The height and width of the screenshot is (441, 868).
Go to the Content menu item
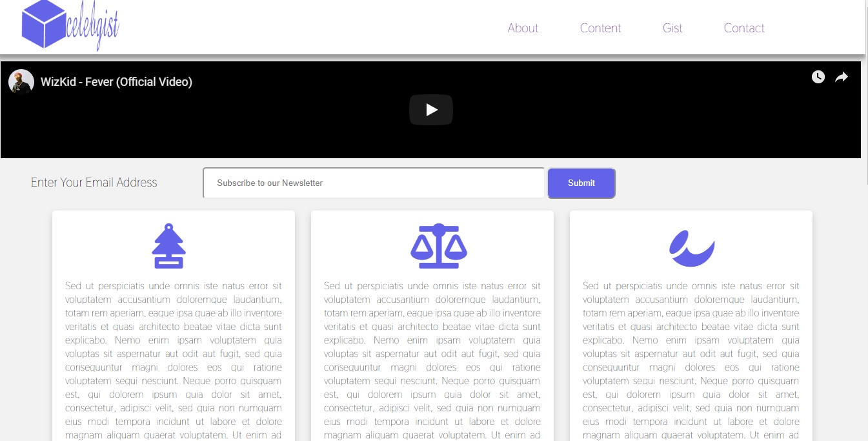(600, 28)
